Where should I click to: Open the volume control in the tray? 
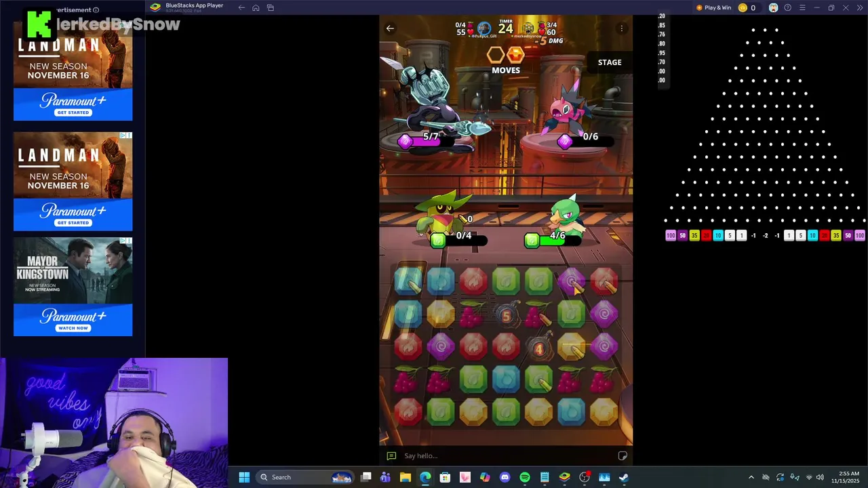click(x=820, y=477)
